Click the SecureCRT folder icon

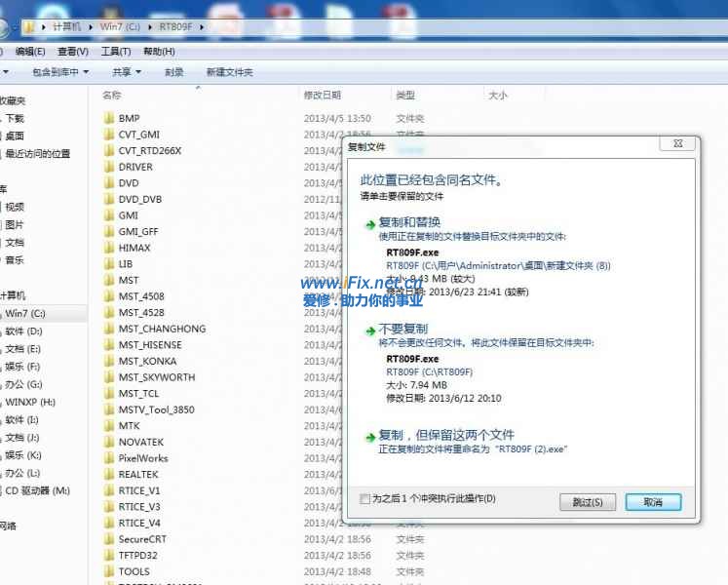109,539
